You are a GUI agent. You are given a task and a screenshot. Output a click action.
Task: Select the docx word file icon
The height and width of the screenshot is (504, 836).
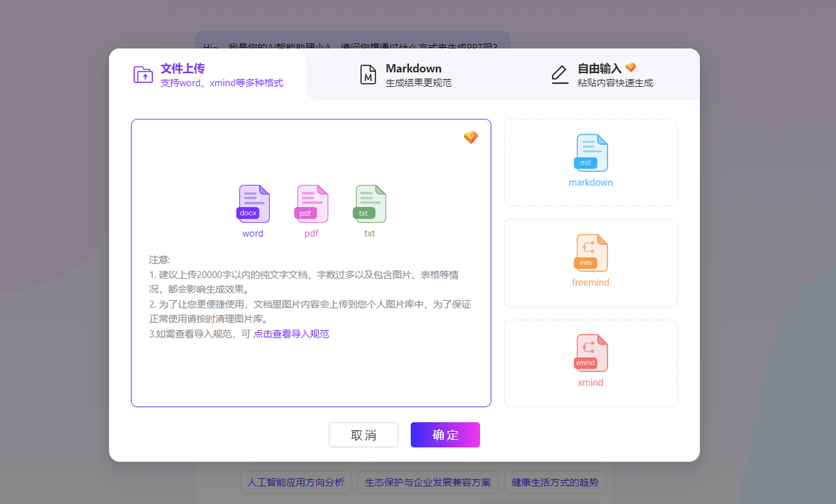point(253,204)
